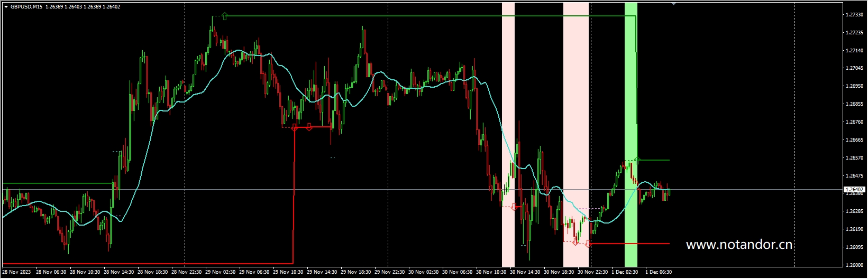Image resolution: width=868 pixels, height=279 pixels.
Task: Open the GBPUSD,M15 chart dropdown triangle
Action: tap(6, 7)
